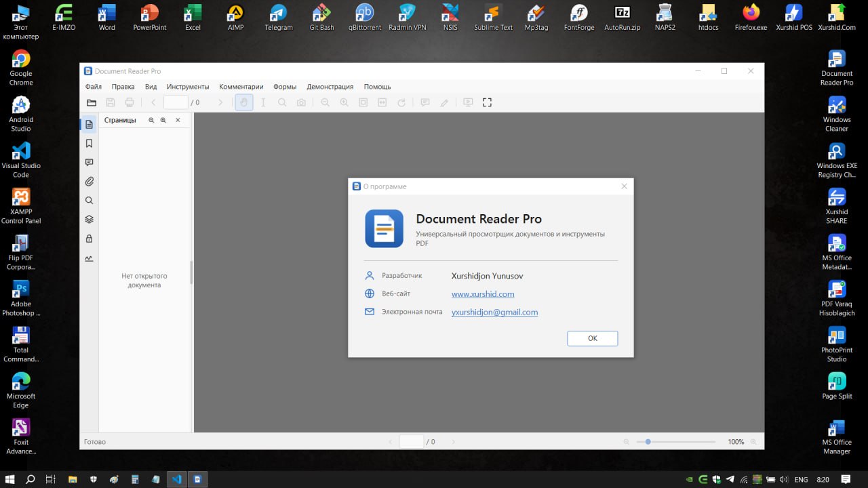Screen dimensions: 868x488
Task: Click the Print icon in toolbar
Action: point(130,102)
